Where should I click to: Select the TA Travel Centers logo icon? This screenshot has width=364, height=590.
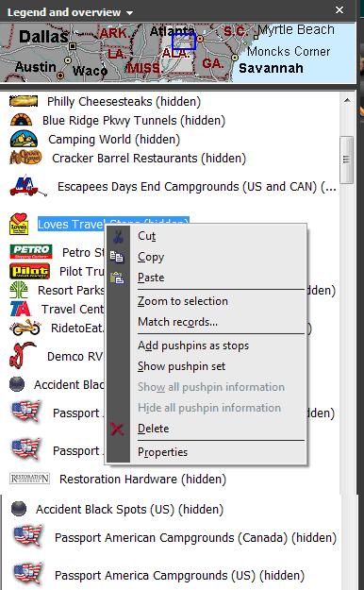(x=21, y=309)
